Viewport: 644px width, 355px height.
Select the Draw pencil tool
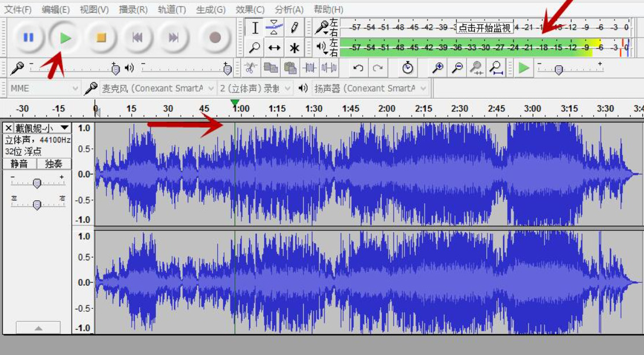click(295, 27)
